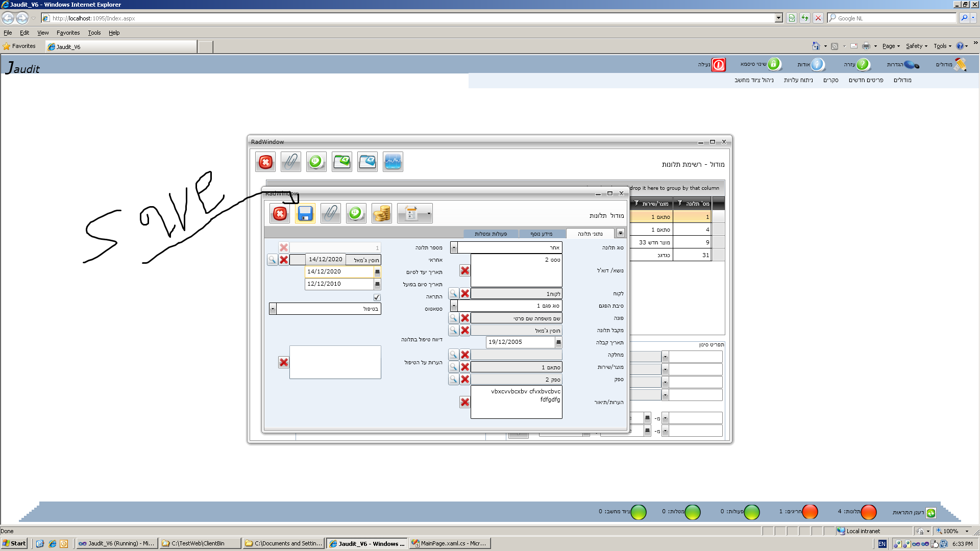Open the סקרים link
The image size is (980, 551).
click(830, 80)
